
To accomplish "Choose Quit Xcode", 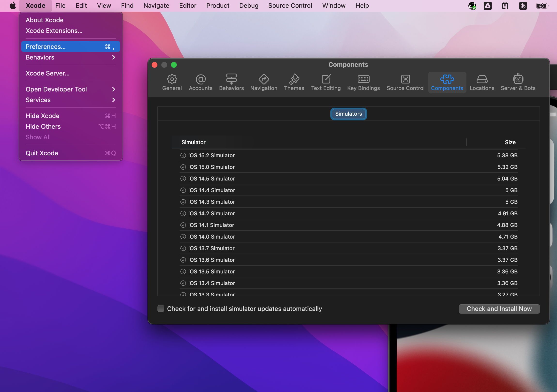I will (x=71, y=153).
